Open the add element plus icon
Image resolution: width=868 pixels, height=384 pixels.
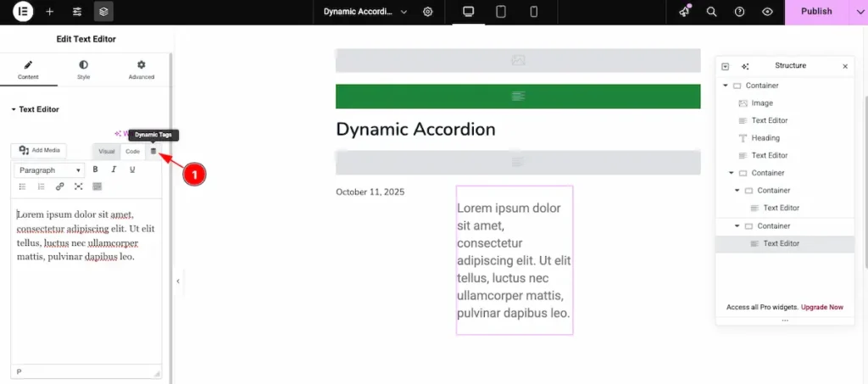point(50,12)
